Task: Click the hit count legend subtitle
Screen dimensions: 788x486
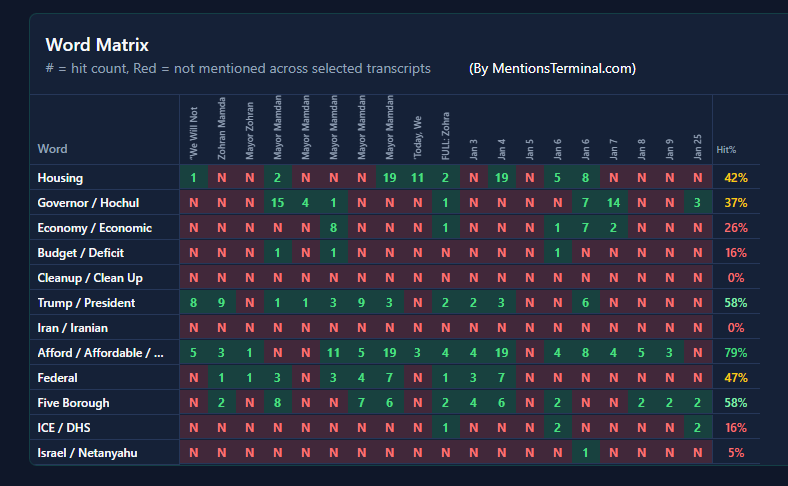Action: [238, 68]
